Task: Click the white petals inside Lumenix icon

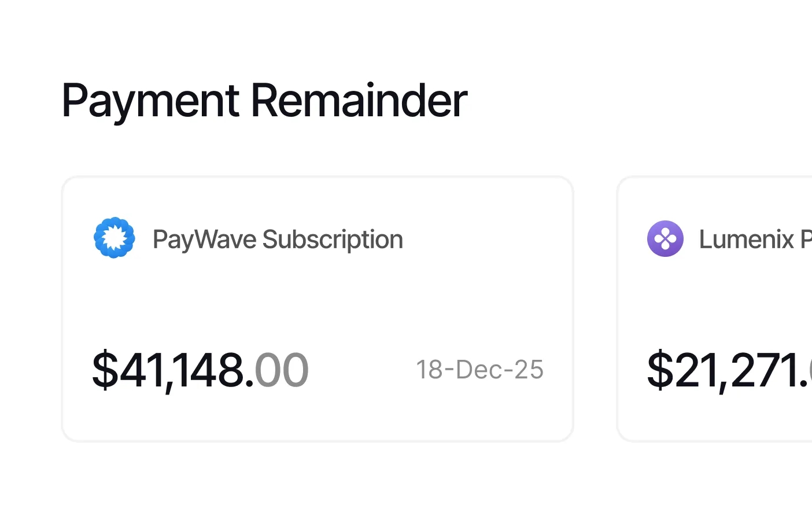Action: click(x=665, y=238)
